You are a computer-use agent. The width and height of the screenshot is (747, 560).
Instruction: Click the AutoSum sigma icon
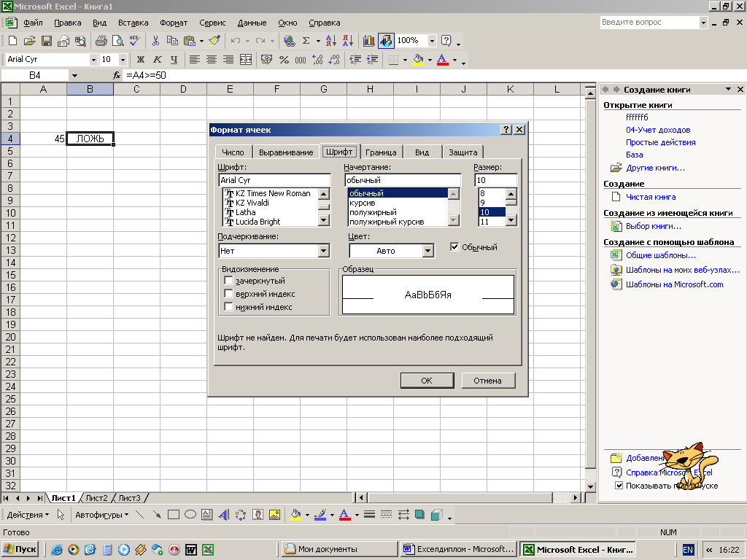[x=306, y=41]
